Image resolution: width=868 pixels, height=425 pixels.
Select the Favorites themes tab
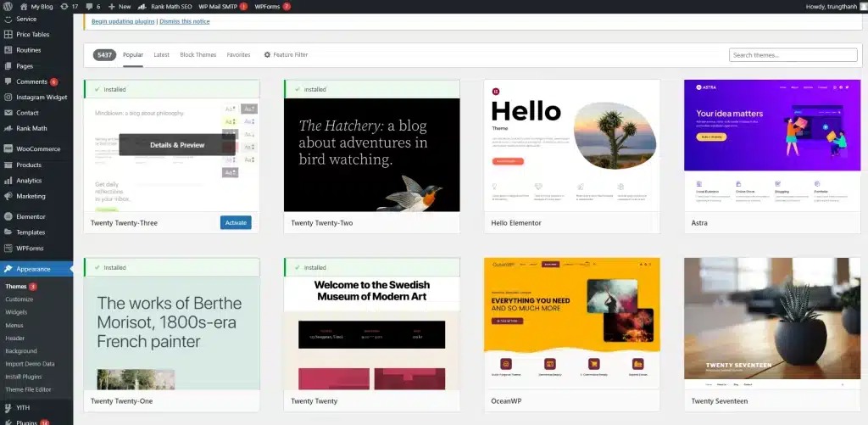(238, 54)
